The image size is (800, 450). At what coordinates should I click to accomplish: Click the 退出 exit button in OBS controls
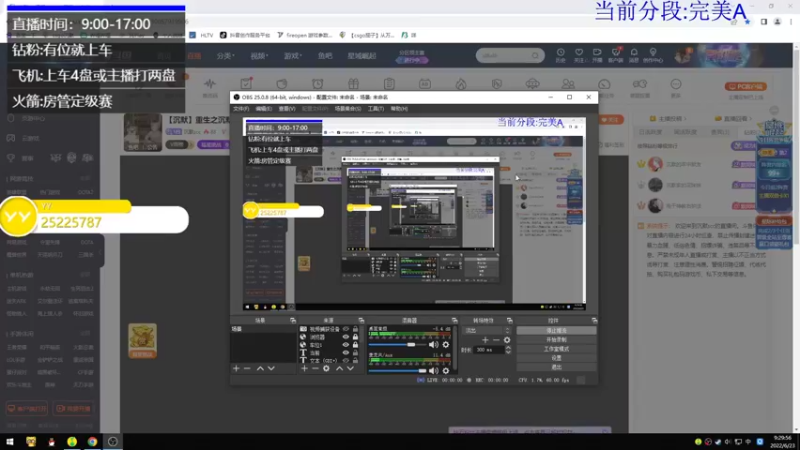(556, 367)
